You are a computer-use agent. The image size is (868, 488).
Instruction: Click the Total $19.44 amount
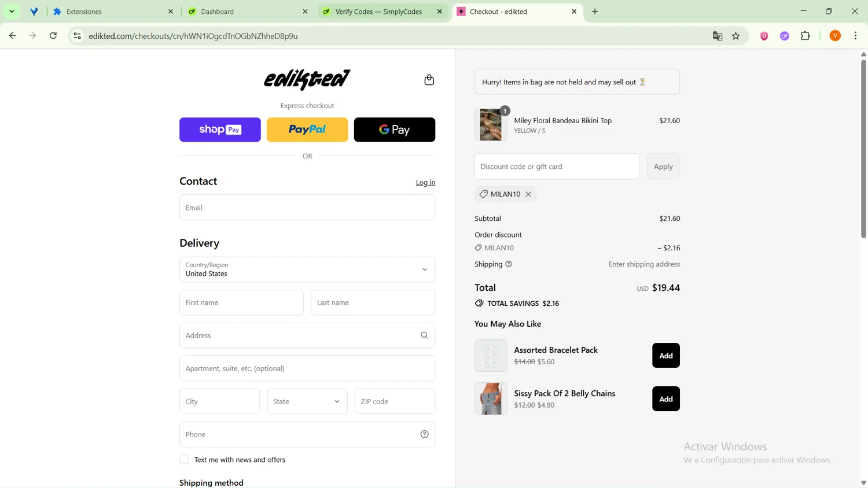pyautogui.click(x=666, y=288)
